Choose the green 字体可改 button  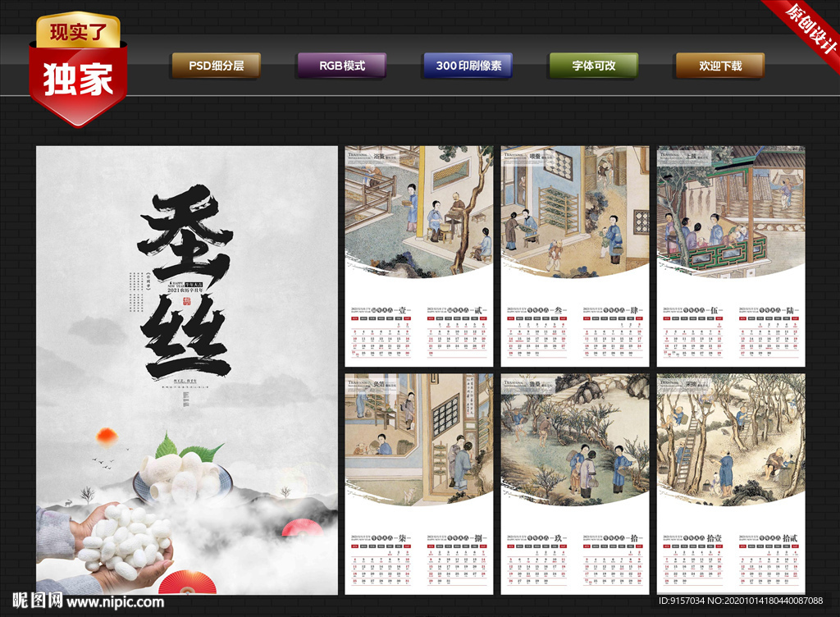(594, 66)
